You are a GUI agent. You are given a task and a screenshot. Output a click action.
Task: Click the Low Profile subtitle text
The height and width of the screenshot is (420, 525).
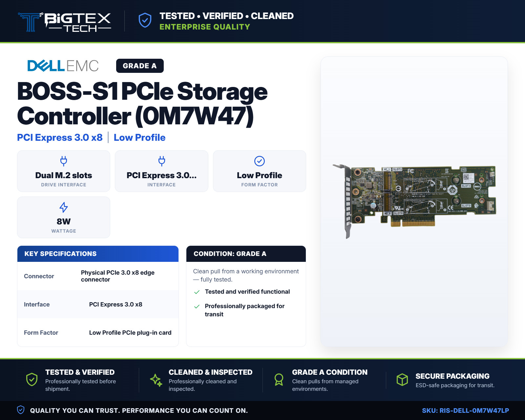(139, 137)
